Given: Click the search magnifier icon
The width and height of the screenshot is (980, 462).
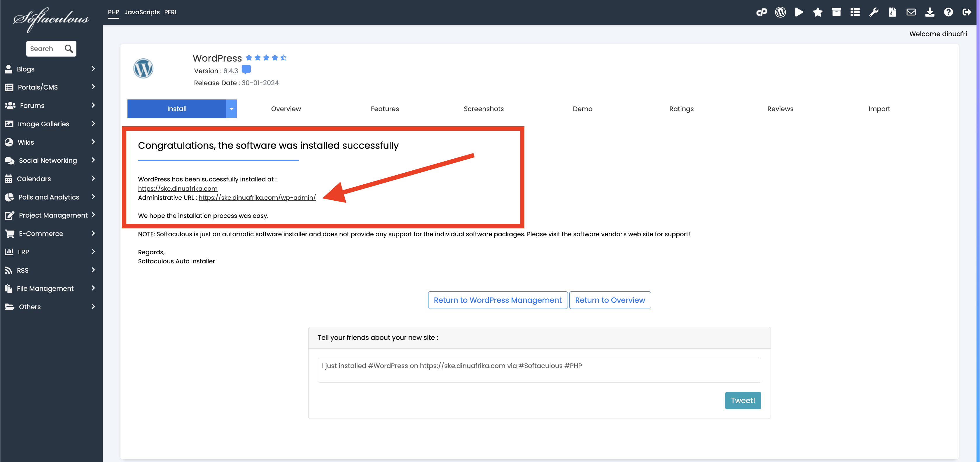Looking at the screenshot, I should click(69, 49).
